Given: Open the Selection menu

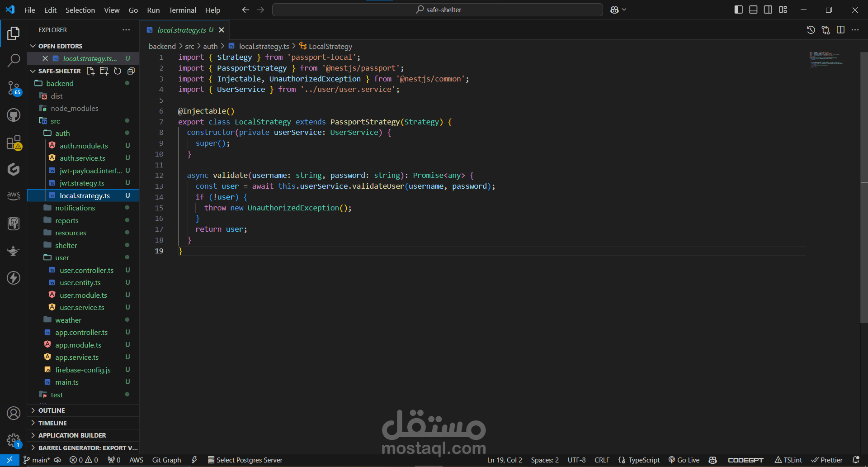Looking at the screenshot, I should click(80, 10).
